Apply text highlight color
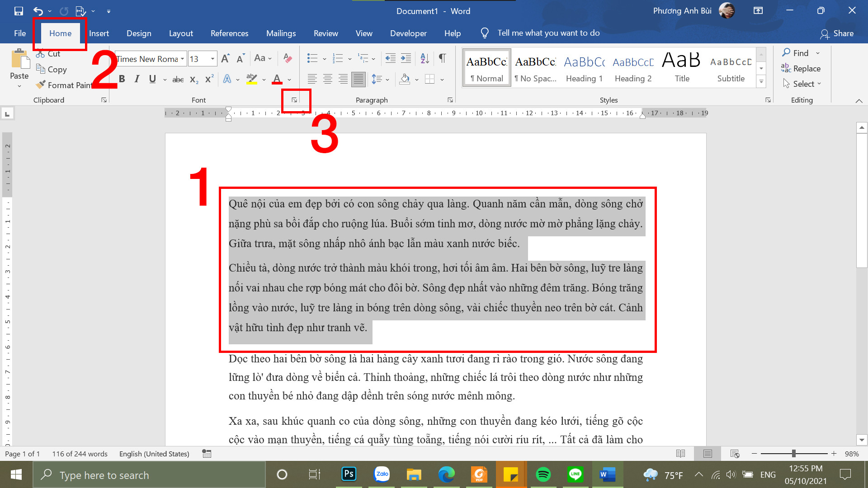The image size is (868, 488). tap(252, 79)
